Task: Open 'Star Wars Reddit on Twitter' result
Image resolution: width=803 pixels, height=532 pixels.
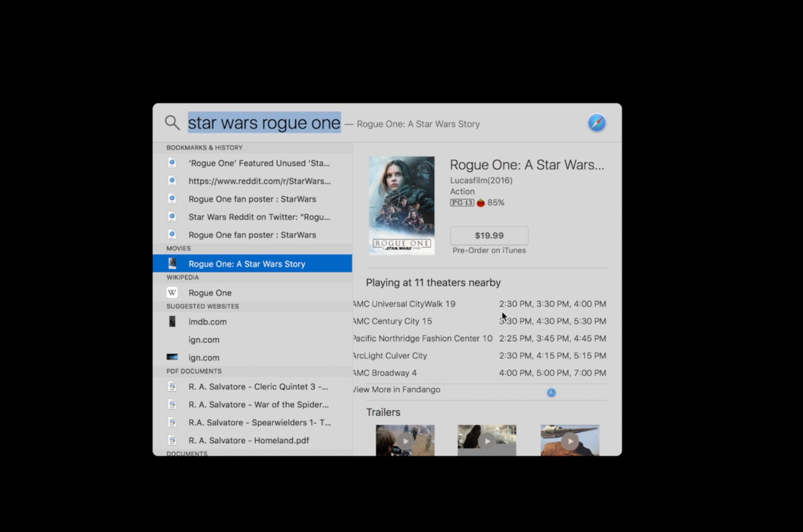Action: click(252, 217)
